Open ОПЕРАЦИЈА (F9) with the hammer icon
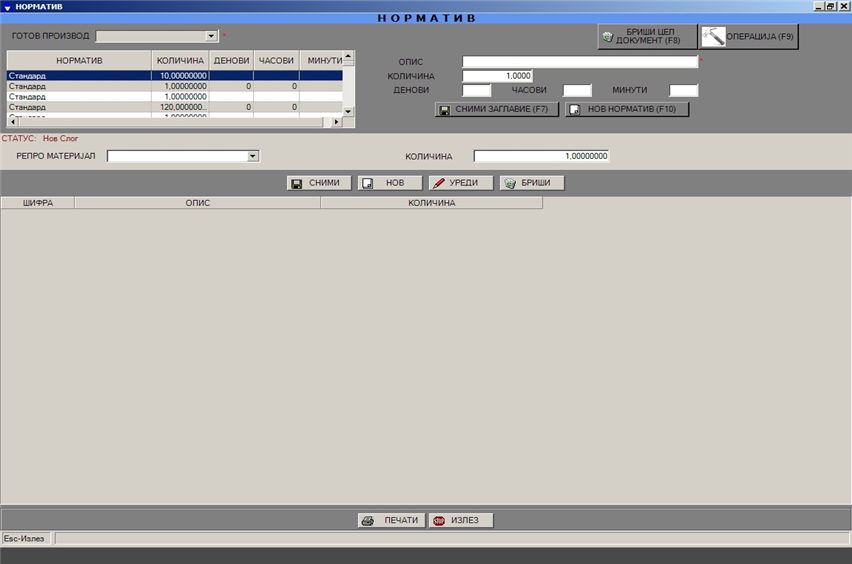The width and height of the screenshot is (852, 564). click(748, 37)
